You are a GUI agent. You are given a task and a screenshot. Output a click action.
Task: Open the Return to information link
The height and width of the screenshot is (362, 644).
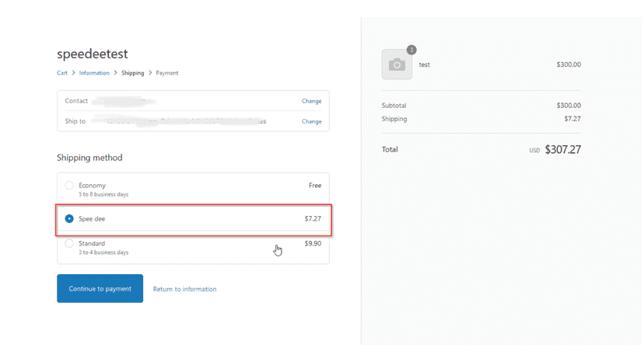click(x=184, y=289)
